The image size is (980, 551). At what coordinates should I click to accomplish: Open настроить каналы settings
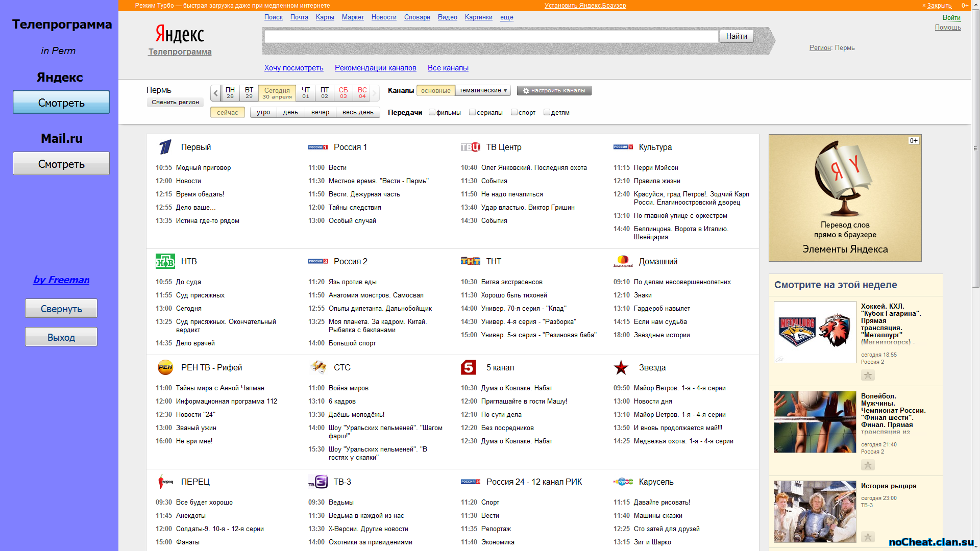pyautogui.click(x=554, y=90)
